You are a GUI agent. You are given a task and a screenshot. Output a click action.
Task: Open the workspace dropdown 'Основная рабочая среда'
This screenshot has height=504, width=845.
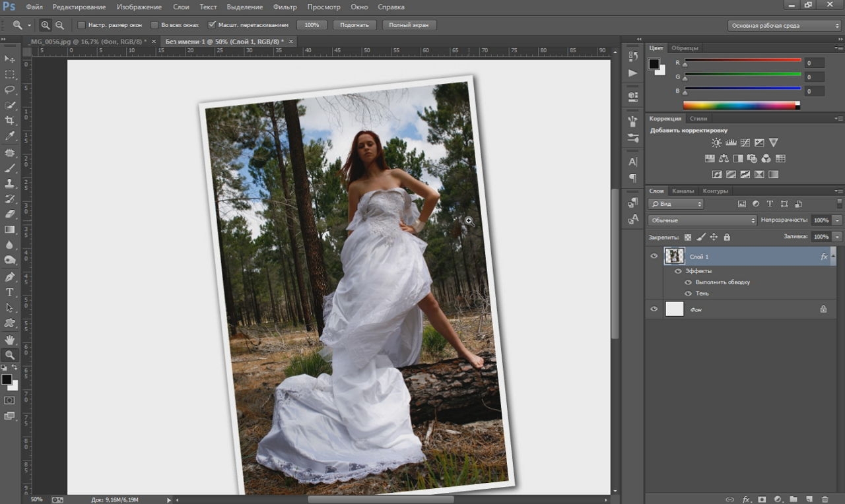pos(784,26)
